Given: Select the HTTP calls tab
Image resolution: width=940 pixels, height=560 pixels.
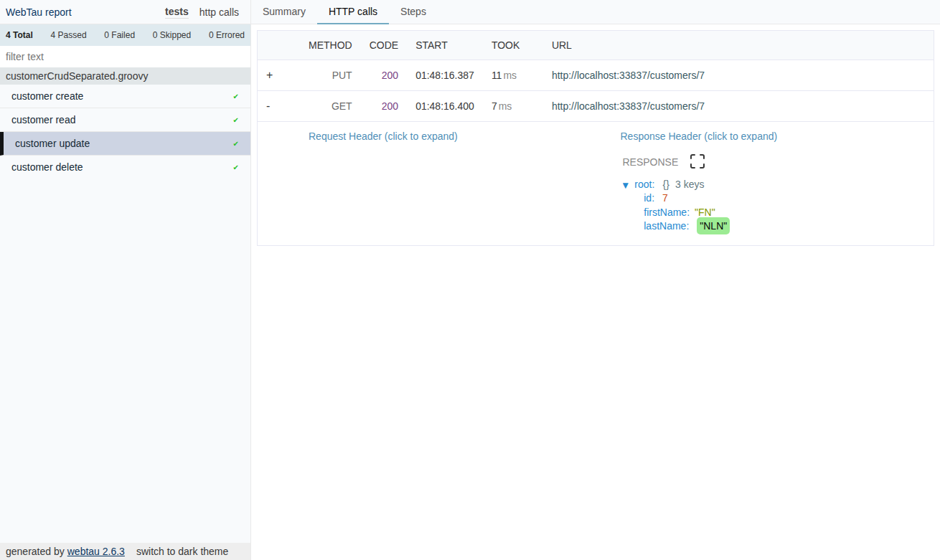Looking at the screenshot, I should coord(353,11).
